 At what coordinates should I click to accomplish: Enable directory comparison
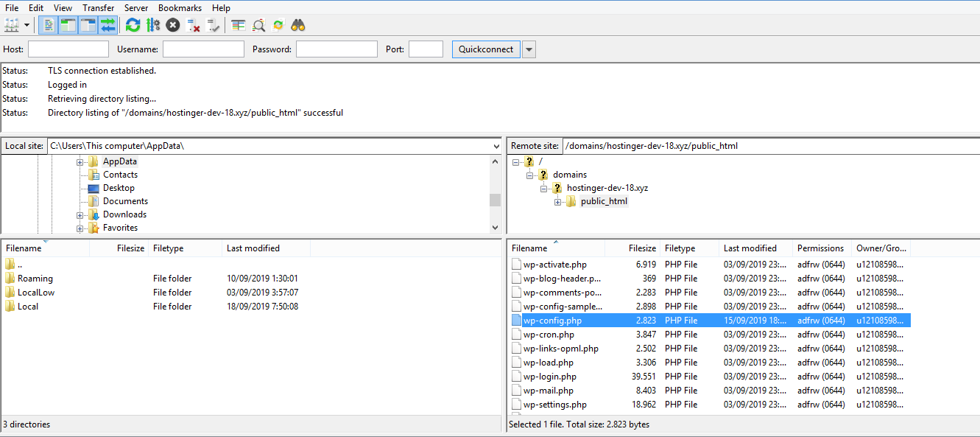point(258,24)
